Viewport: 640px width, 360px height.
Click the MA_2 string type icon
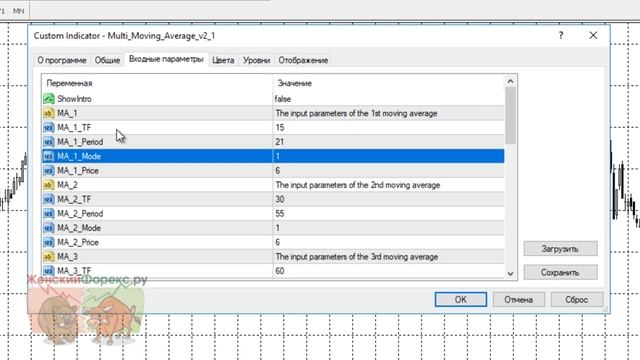coord(49,184)
